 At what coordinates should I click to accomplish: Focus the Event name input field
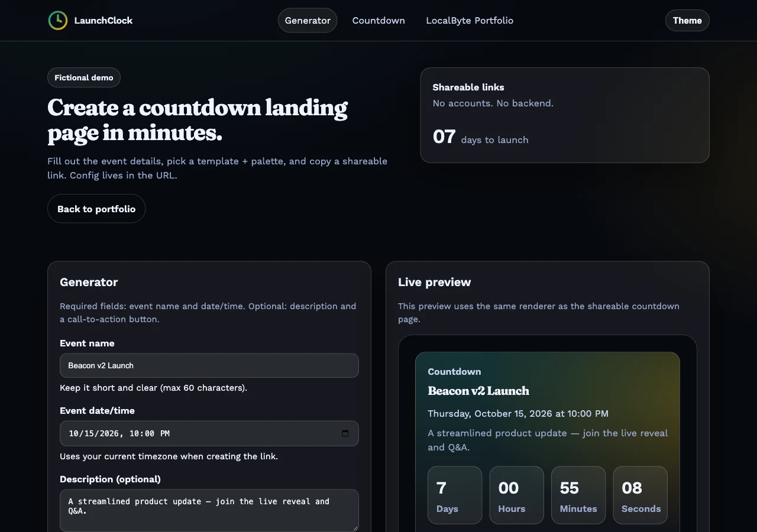209,365
